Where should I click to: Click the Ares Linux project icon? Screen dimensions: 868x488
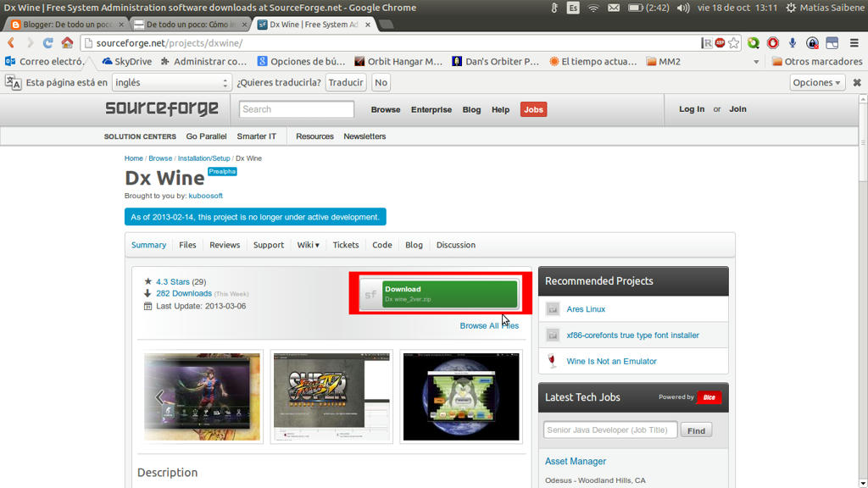553,308
